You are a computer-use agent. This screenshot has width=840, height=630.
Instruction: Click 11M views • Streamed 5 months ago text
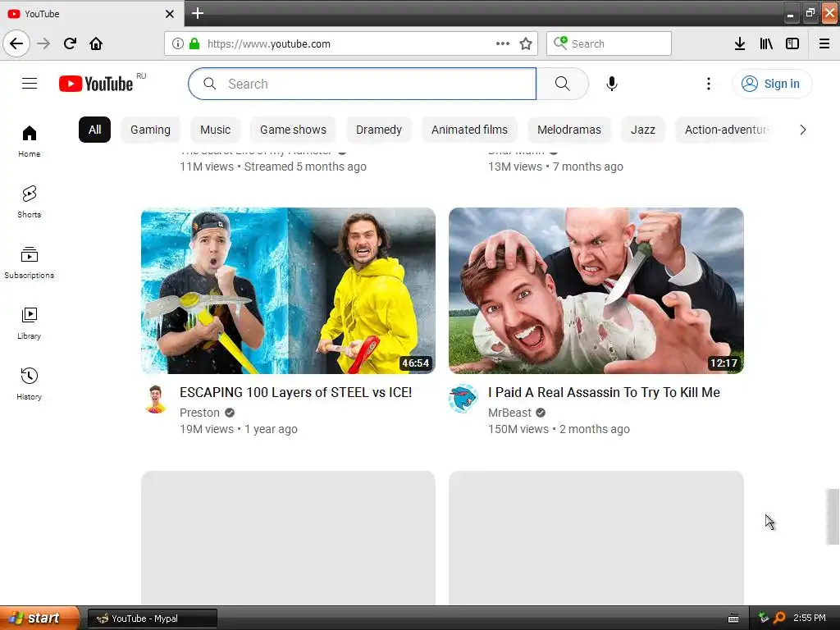coord(273,167)
